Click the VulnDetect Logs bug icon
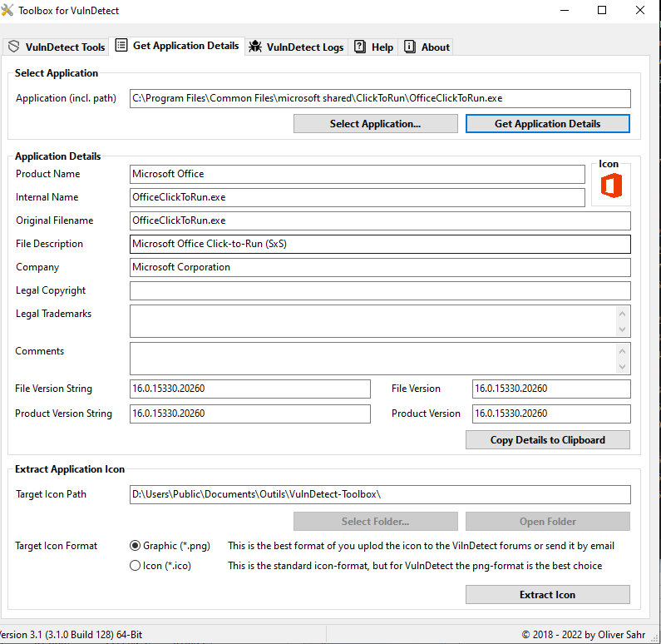Viewport: 661px width, 644px height. click(x=255, y=47)
